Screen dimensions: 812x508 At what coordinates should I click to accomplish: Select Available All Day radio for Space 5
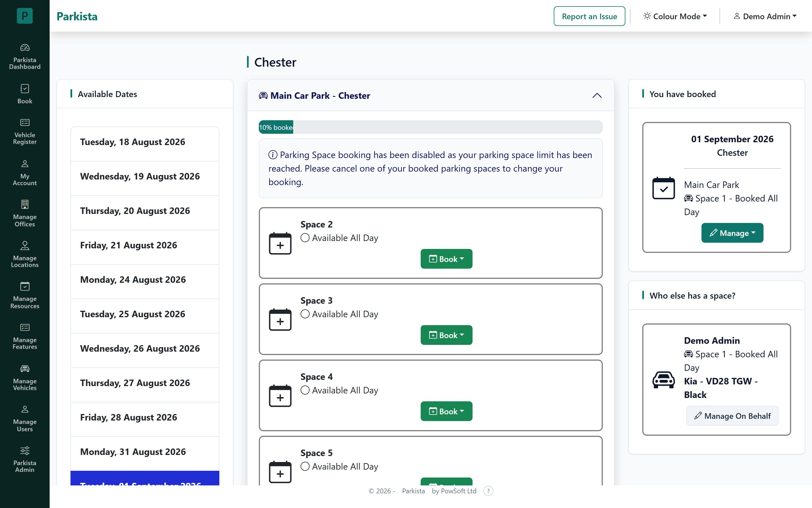(305, 467)
